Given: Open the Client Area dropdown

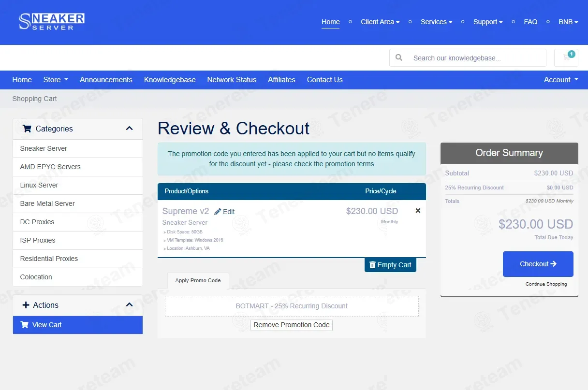Looking at the screenshot, I should 380,22.
